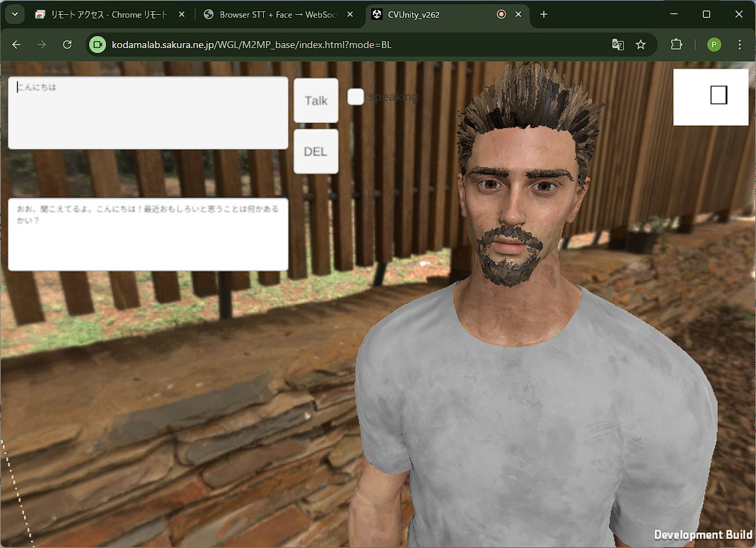The height and width of the screenshot is (548, 756).
Task: Click the Google Translate icon
Action: point(617,45)
